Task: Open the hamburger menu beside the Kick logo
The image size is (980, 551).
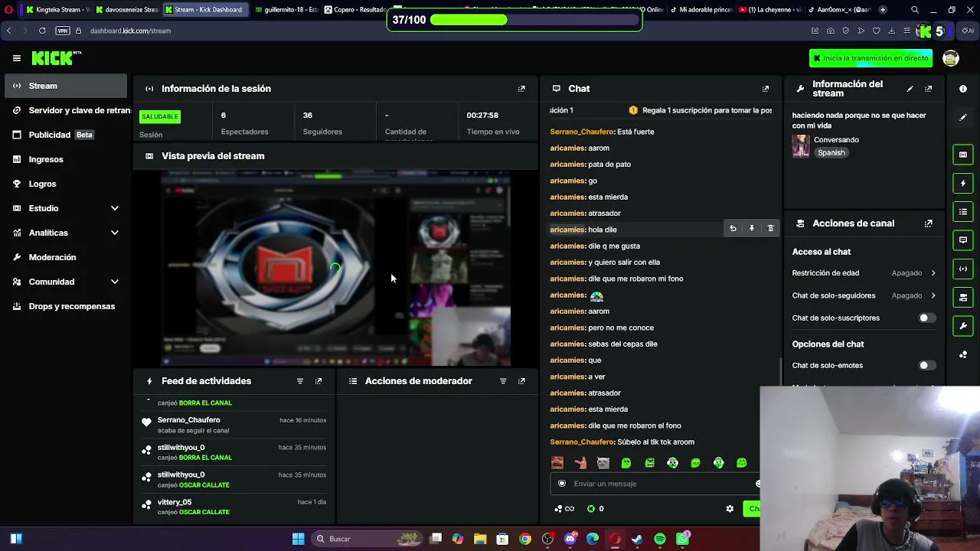Action: tap(16, 58)
